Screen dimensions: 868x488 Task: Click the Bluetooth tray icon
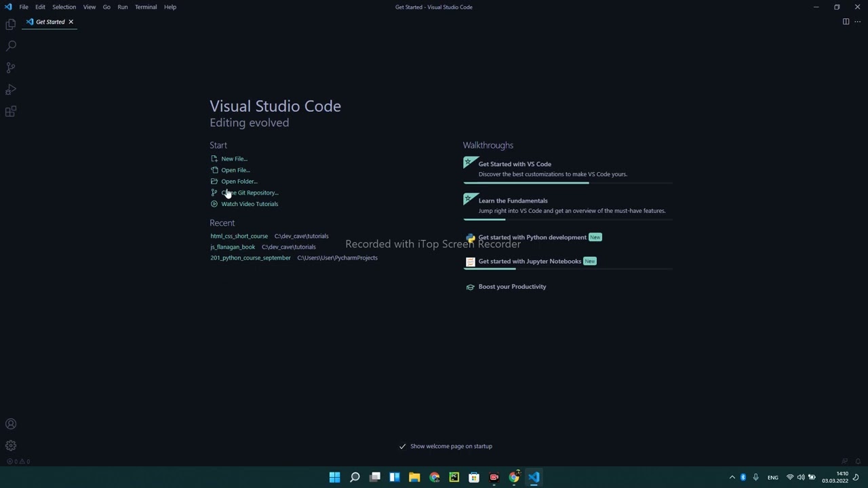(743, 477)
